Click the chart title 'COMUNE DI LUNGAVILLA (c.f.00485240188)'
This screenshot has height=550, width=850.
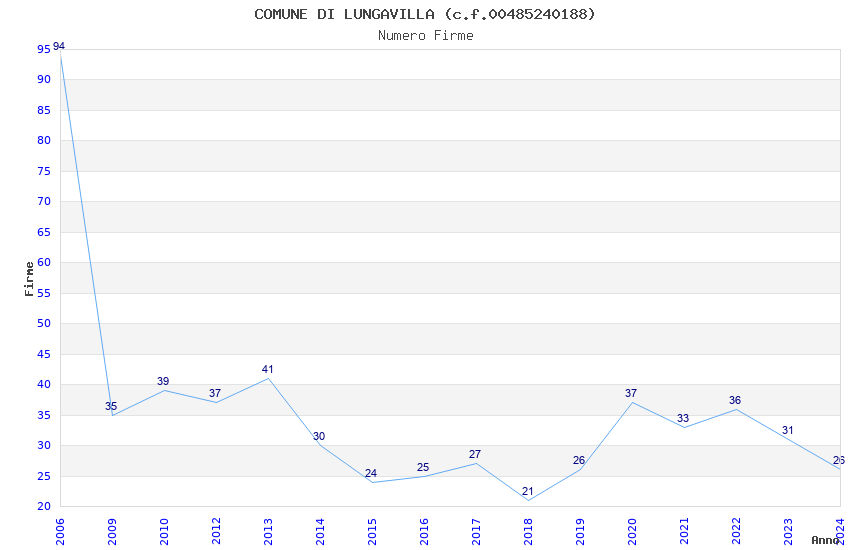(424, 14)
